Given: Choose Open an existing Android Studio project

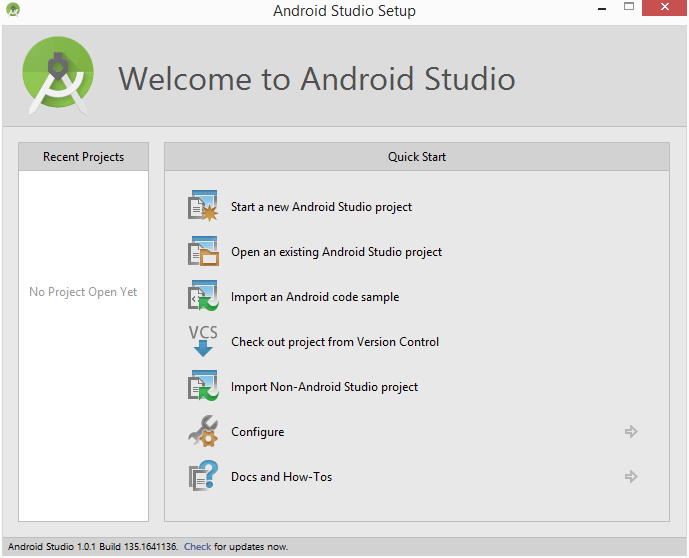Looking at the screenshot, I should pyautogui.click(x=336, y=252).
